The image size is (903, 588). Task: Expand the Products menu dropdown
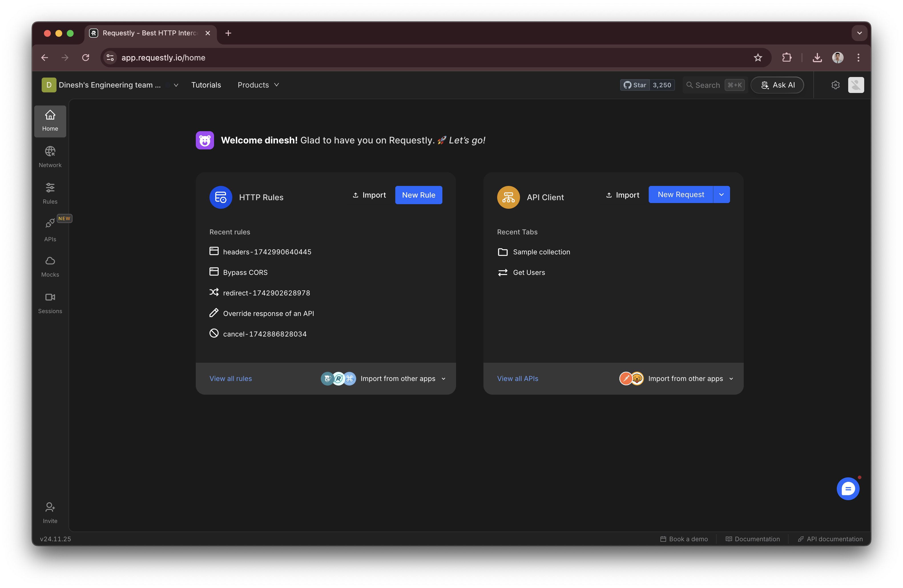tap(258, 85)
